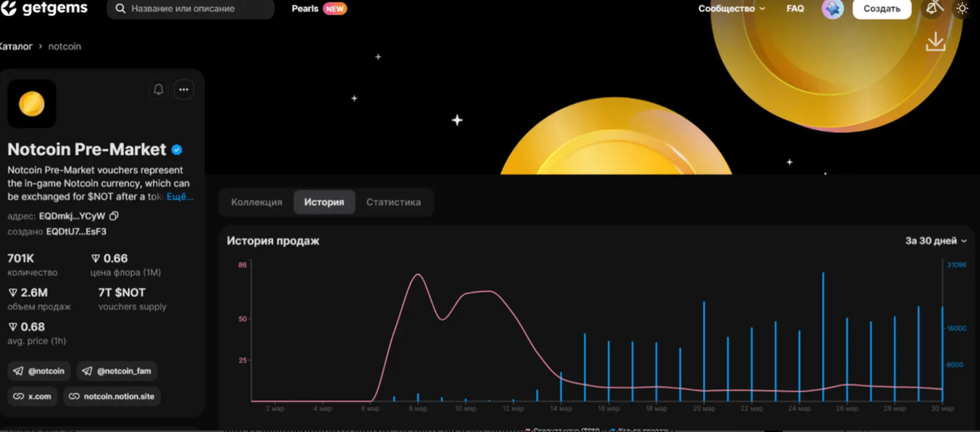The width and height of the screenshot is (980, 432).
Task: Open the user profile avatar
Action: (832, 8)
